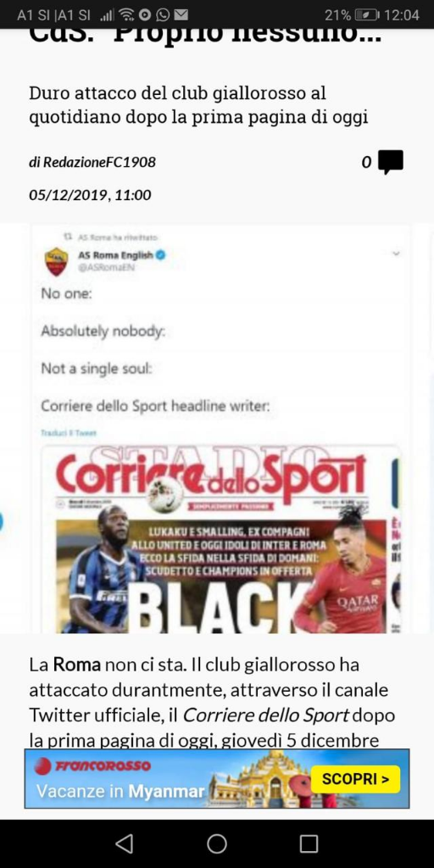Tap the Android back navigation button
Viewport: 434px width, 868px height.
[x=125, y=843]
